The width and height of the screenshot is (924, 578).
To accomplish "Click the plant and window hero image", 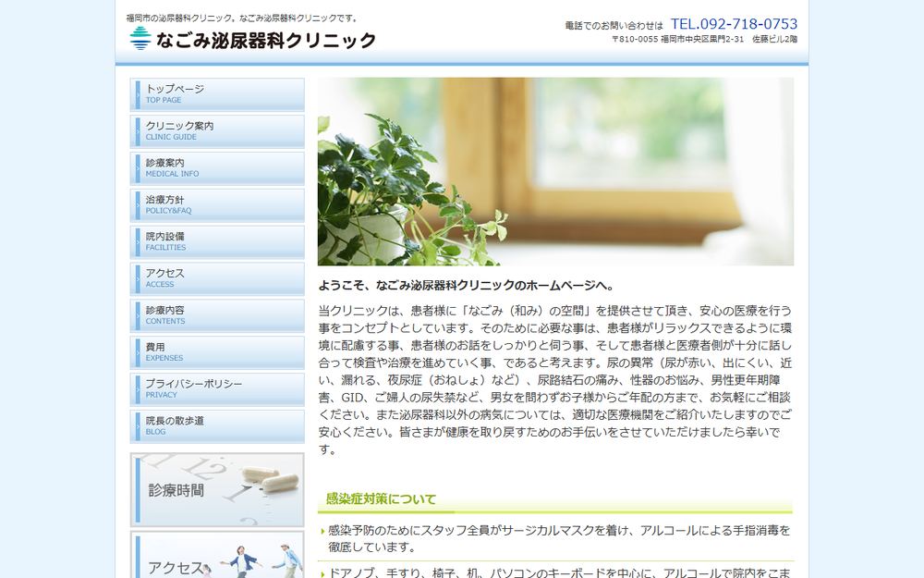I will 555,172.
